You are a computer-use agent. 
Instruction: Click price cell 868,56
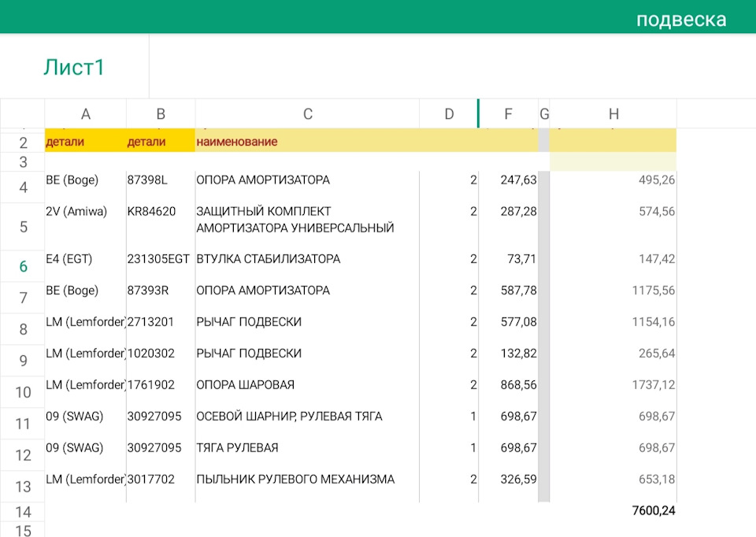pyautogui.click(x=518, y=385)
